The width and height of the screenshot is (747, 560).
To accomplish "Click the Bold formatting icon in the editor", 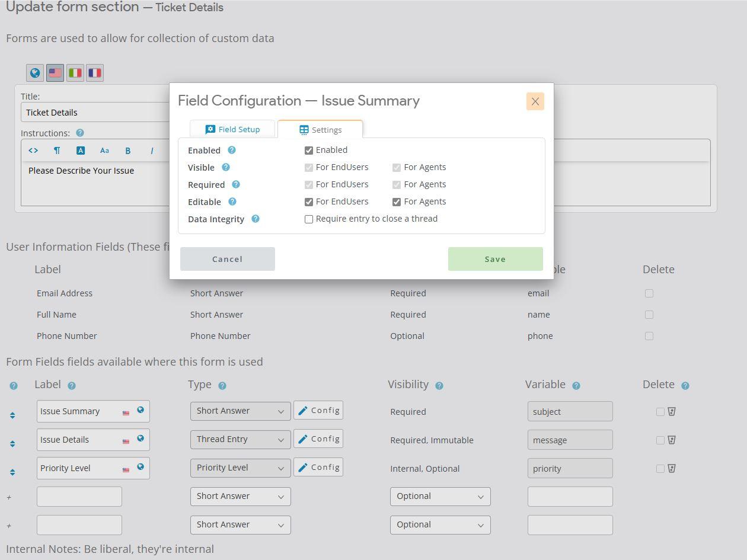I will (x=127, y=151).
